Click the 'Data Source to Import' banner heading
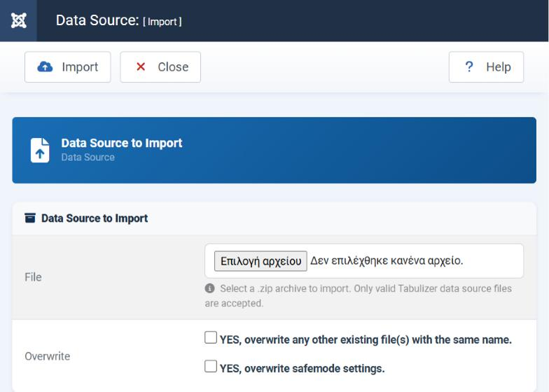Viewport: 549px width, 392px height. tap(122, 143)
